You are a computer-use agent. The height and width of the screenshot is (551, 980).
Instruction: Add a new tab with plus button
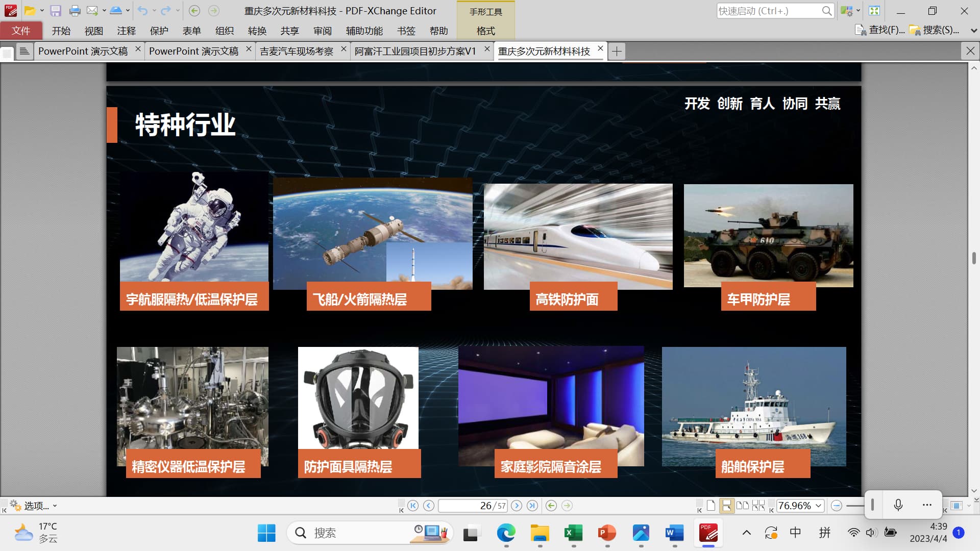[617, 51]
